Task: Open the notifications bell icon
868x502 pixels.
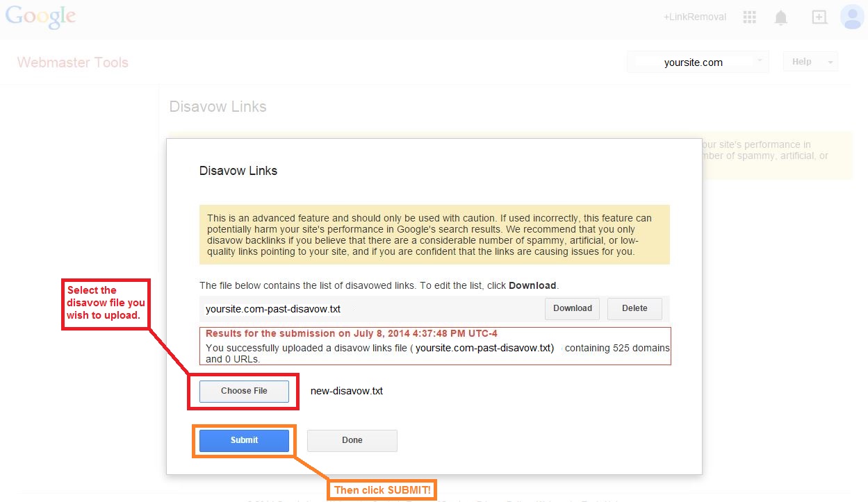Action: coord(781,18)
